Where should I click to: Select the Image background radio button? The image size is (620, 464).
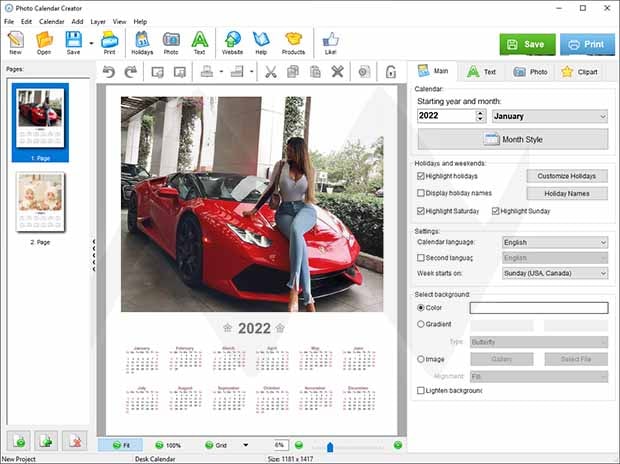[x=421, y=359]
